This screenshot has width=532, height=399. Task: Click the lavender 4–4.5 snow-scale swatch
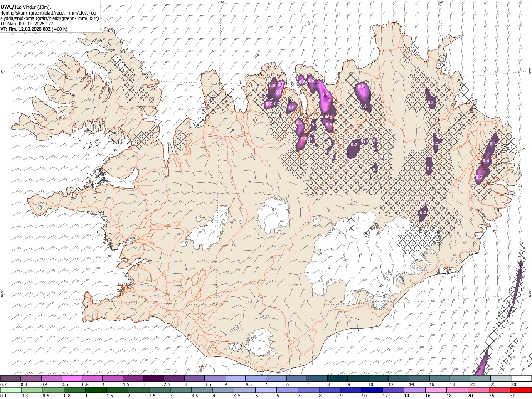point(234,378)
